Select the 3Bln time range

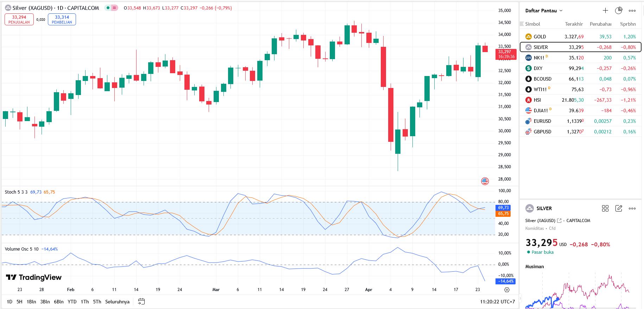coord(45,302)
